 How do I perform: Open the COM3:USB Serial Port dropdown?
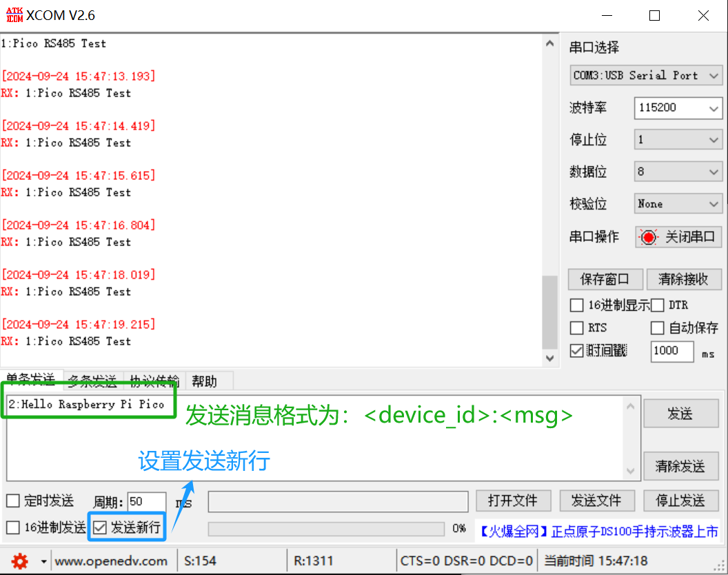tap(646, 75)
